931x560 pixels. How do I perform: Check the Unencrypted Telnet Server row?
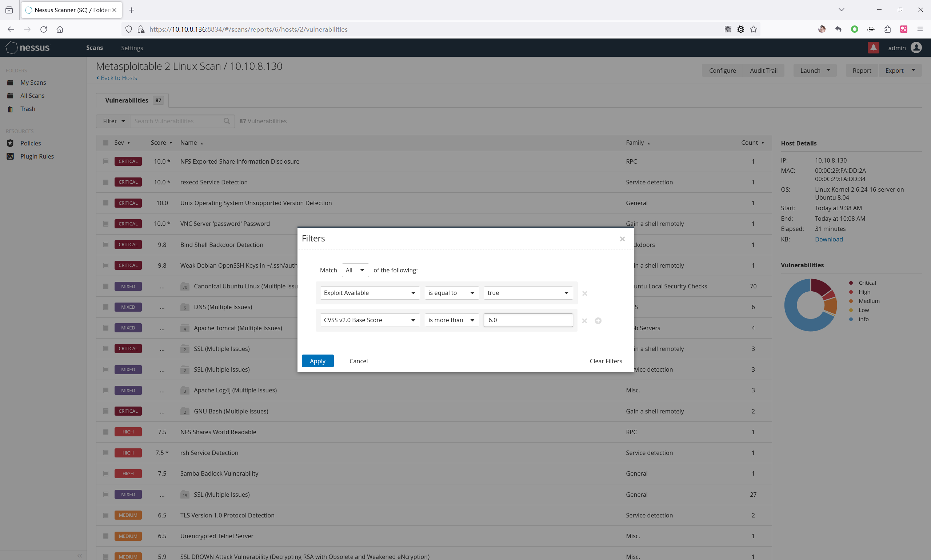coord(106,536)
